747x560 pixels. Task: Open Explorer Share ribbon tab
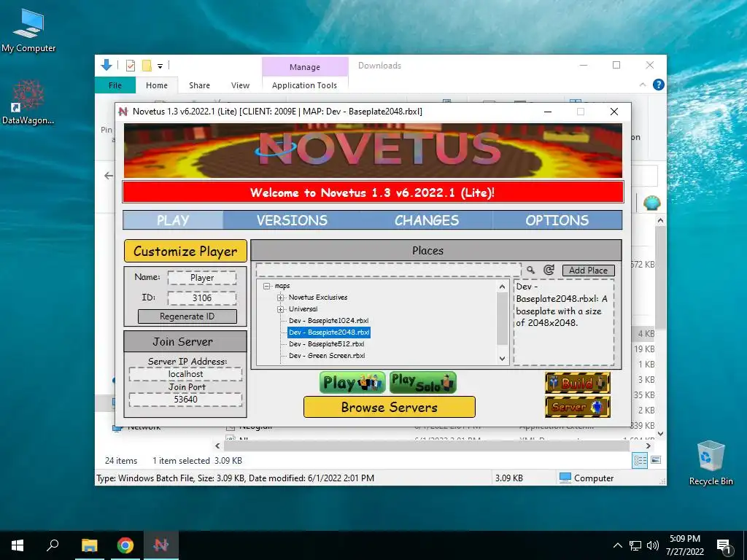(x=199, y=85)
